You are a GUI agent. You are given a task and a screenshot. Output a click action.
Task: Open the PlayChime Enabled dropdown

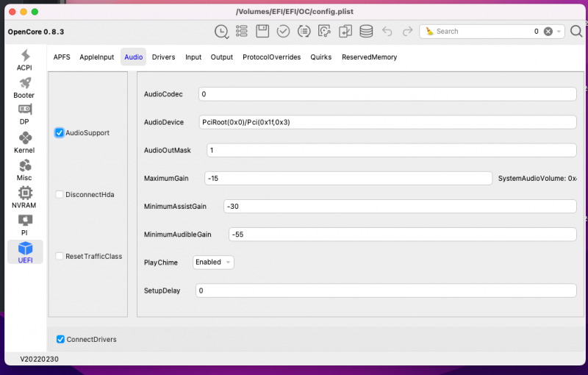point(213,262)
